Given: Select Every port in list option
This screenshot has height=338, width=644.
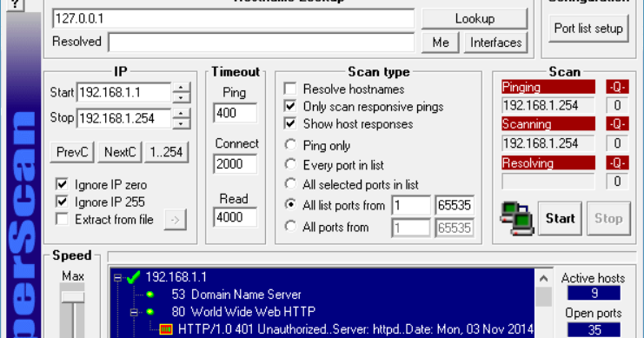Looking at the screenshot, I should 291,164.
